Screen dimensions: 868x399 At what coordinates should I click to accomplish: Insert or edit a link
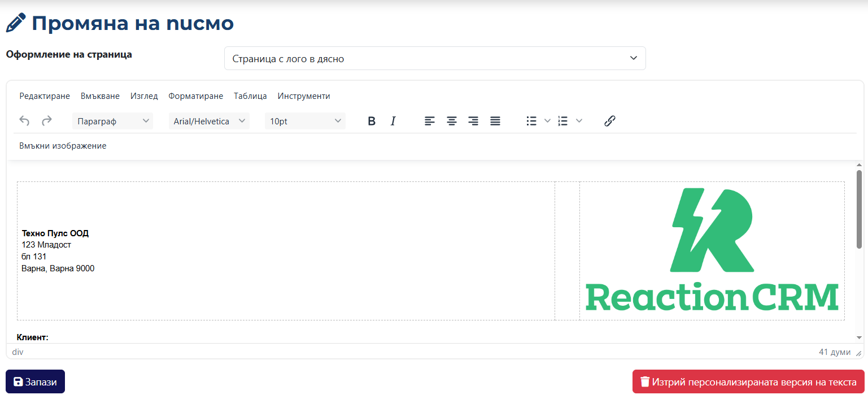pyautogui.click(x=609, y=121)
